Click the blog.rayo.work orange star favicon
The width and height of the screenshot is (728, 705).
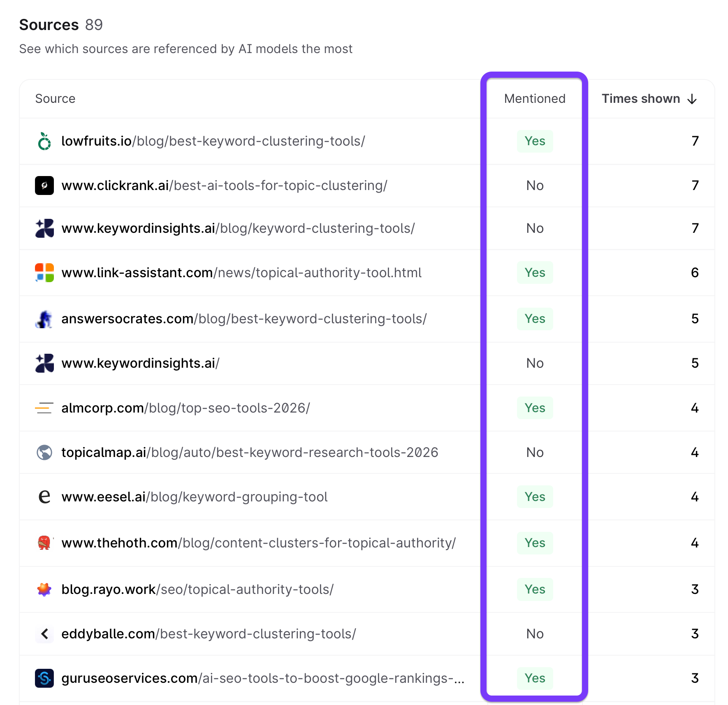pyautogui.click(x=44, y=589)
